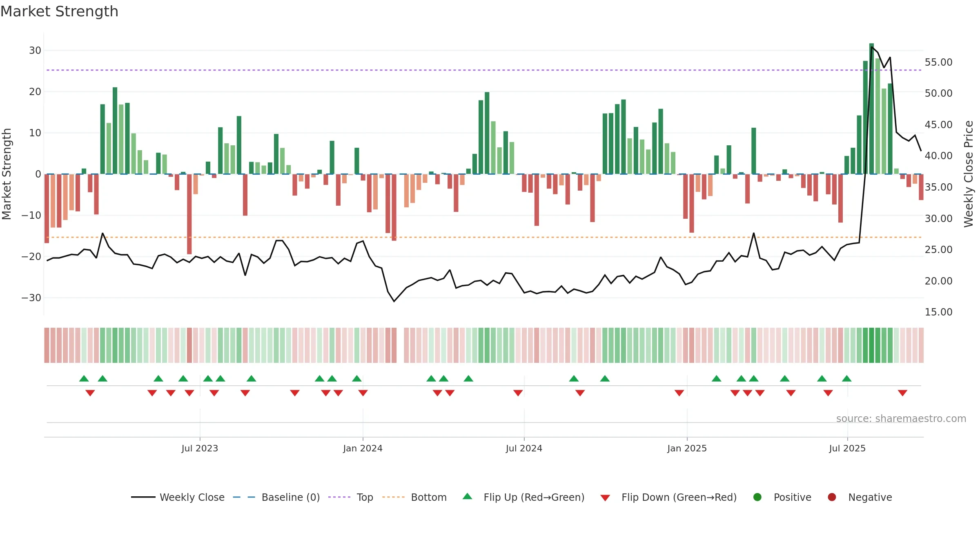Screen dimensions: 980x551
Task: Toggle the Positive legend label
Action: point(793,497)
